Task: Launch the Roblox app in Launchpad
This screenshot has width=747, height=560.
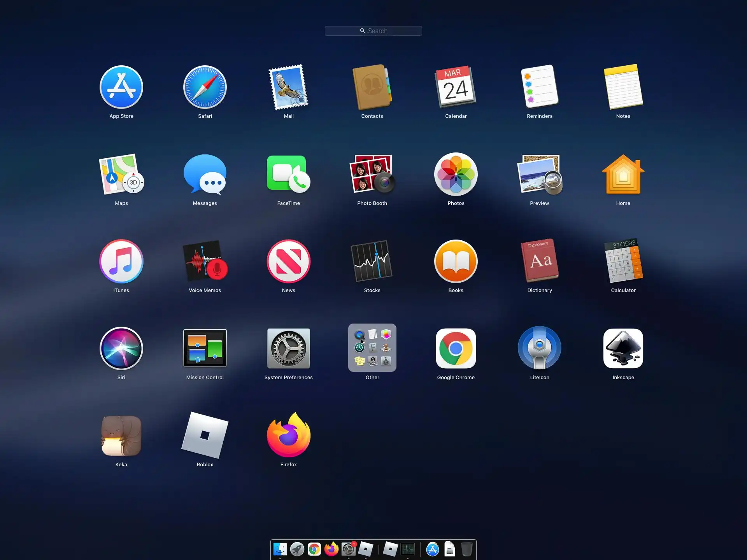Action: [x=205, y=435]
